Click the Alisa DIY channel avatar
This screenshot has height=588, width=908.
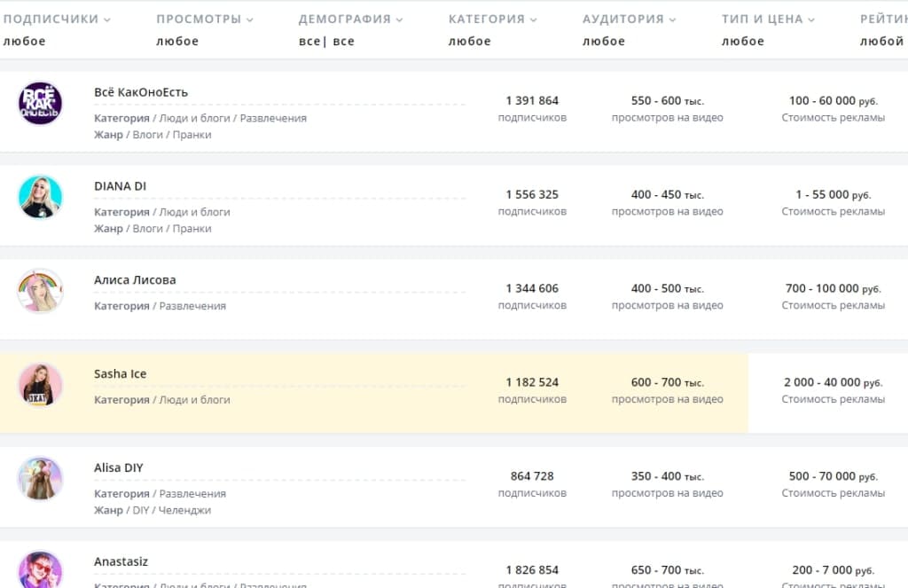pyautogui.click(x=40, y=479)
